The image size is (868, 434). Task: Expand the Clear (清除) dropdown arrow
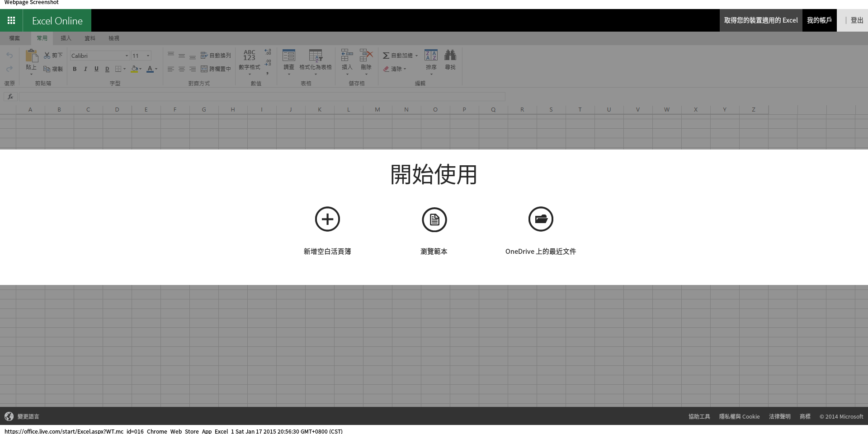[x=405, y=69]
